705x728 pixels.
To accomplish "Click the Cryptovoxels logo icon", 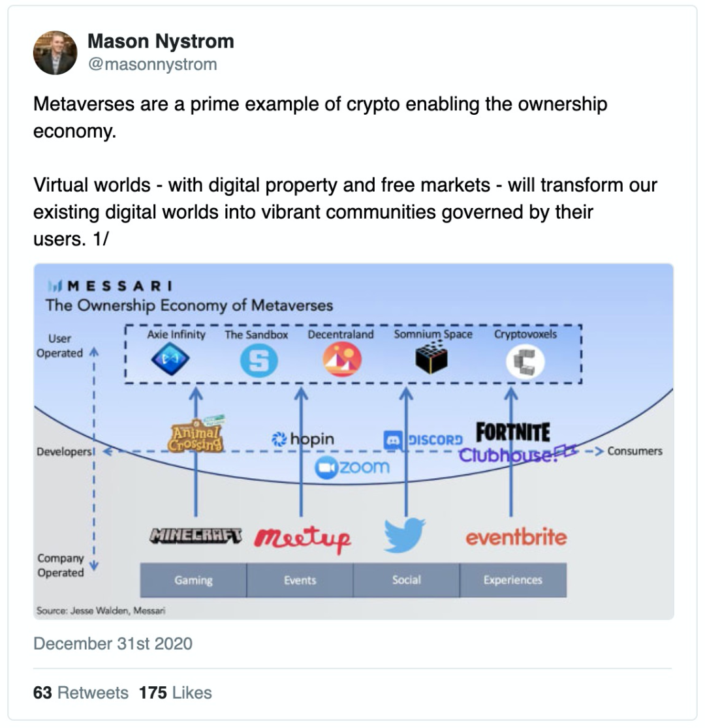I will [525, 362].
